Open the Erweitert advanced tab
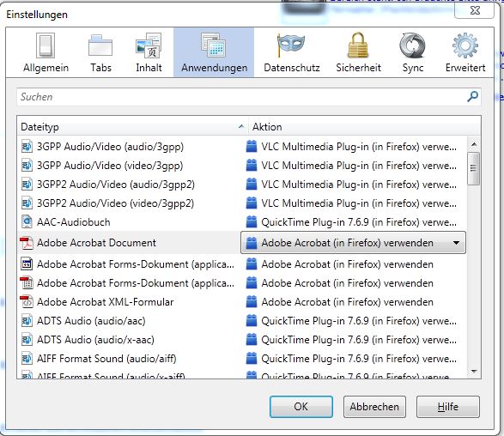Viewport: 504px width, 436px height. (x=465, y=52)
